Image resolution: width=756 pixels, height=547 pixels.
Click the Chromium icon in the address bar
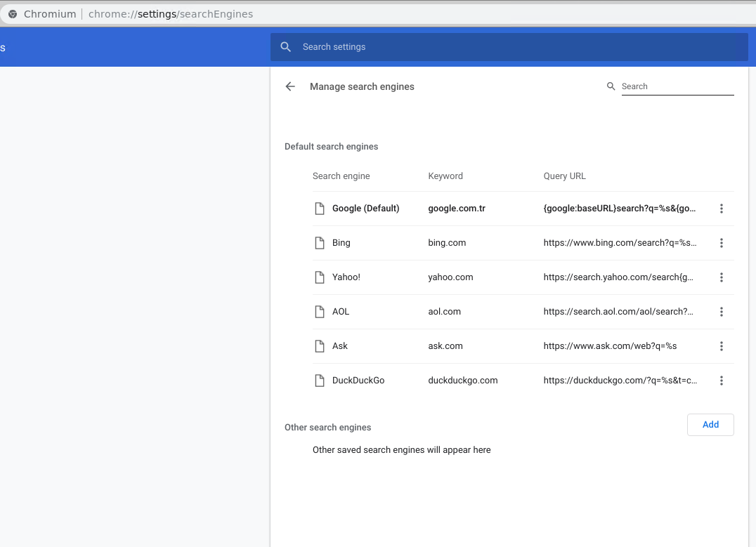click(x=13, y=14)
